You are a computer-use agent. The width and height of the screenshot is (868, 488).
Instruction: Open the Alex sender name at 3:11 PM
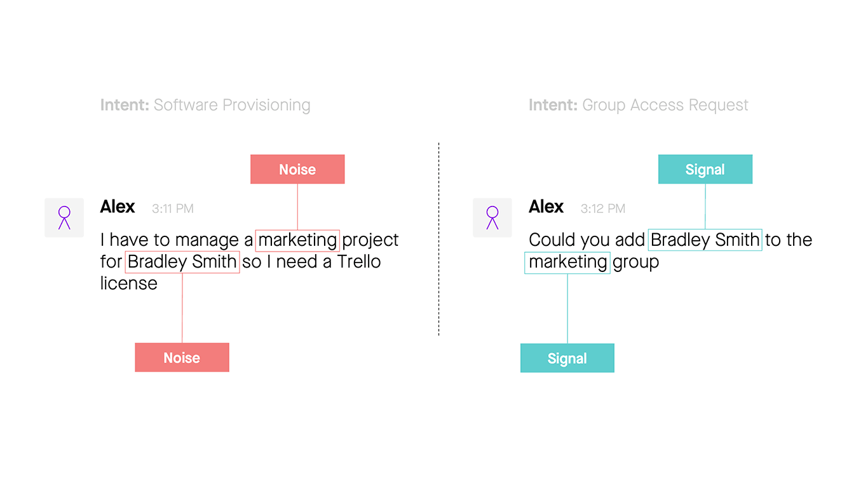click(x=118, y=207)
